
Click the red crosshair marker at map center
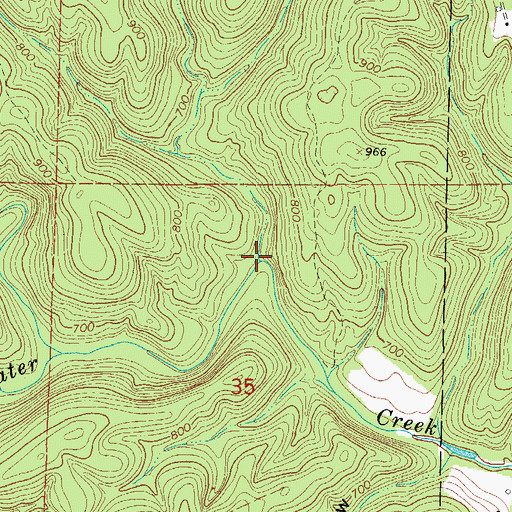[256, 256]
